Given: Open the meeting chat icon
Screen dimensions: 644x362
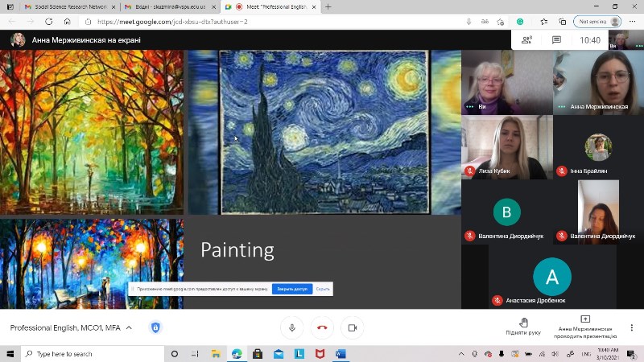Looking at the screenshot, I should 556,39.
